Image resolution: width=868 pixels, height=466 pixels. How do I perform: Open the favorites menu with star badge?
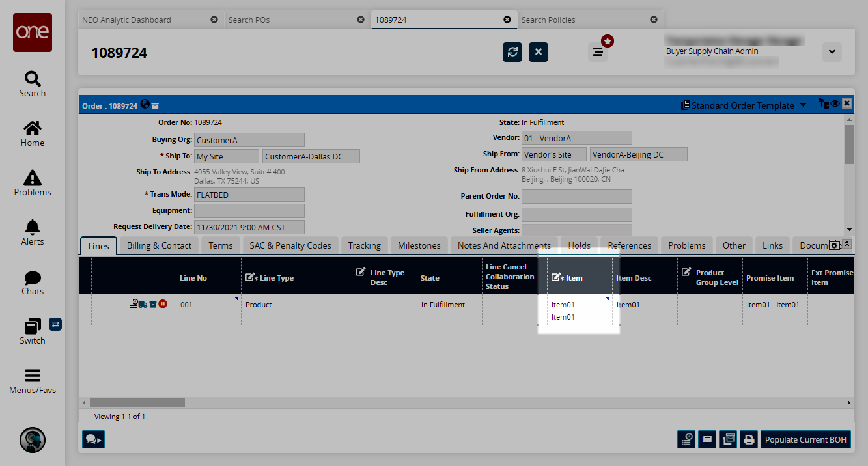coord(598,52)
